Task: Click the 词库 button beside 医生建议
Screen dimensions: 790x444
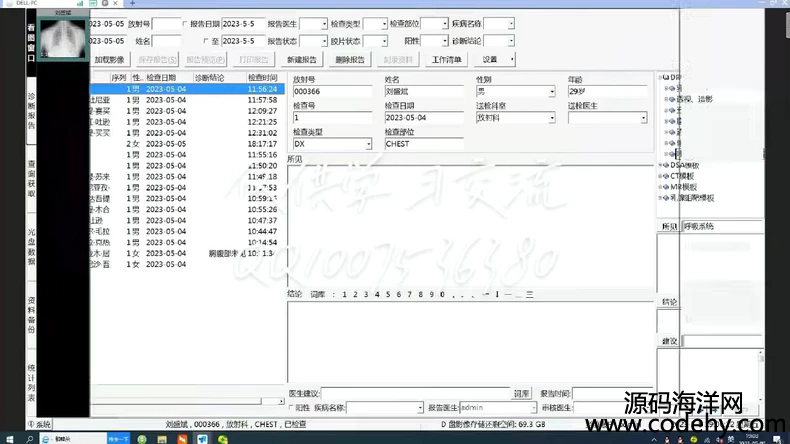Action: click(521, 394)
